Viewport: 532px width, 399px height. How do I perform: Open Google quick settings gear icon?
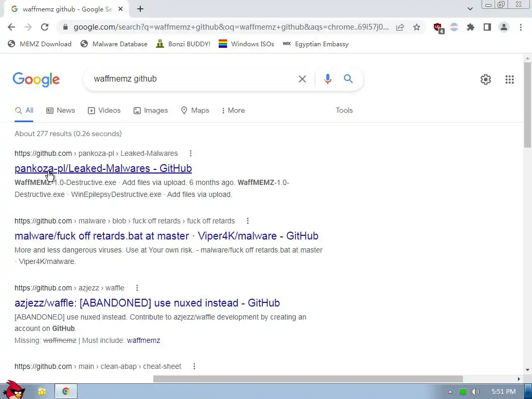(x=486, y=79)
